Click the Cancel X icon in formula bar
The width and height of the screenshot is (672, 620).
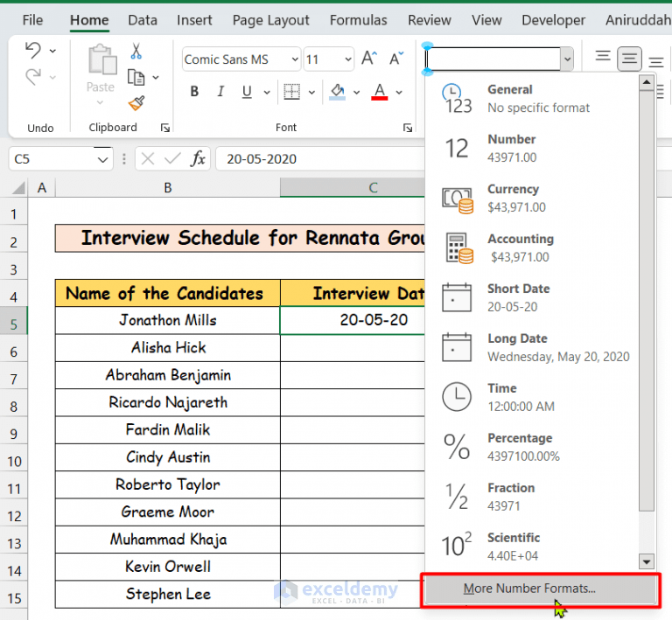(148, 159)
